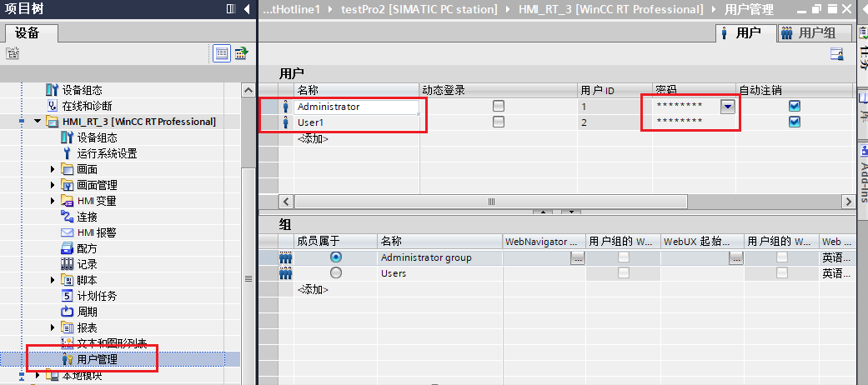Click the table overview icon in tree toolbar
868x385 pixels.
pyautogui.click(x=241, y=53)
